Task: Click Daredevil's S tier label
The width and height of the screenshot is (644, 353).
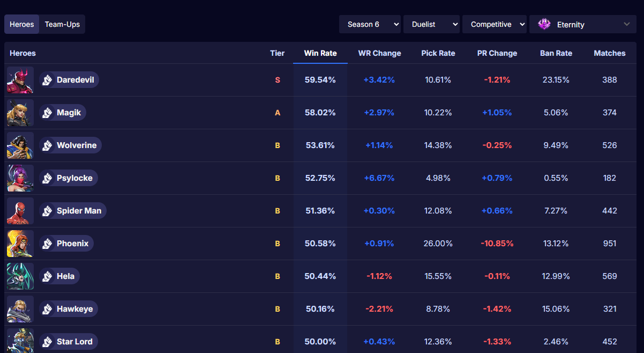Action: [x=278, y=80]
